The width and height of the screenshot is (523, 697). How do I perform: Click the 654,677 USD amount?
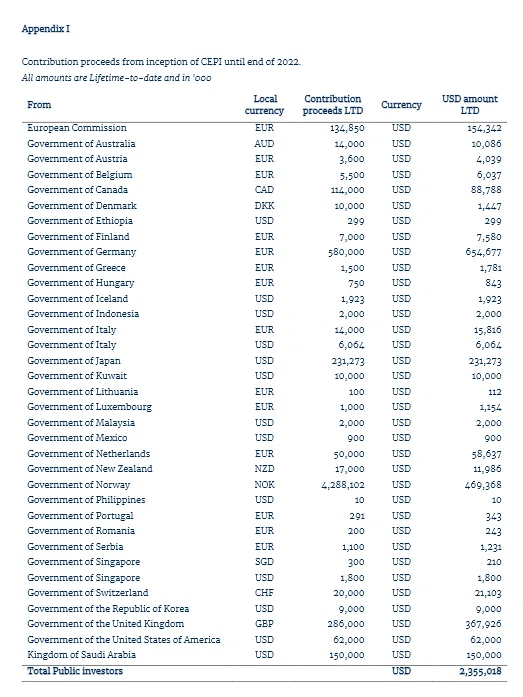483,252
